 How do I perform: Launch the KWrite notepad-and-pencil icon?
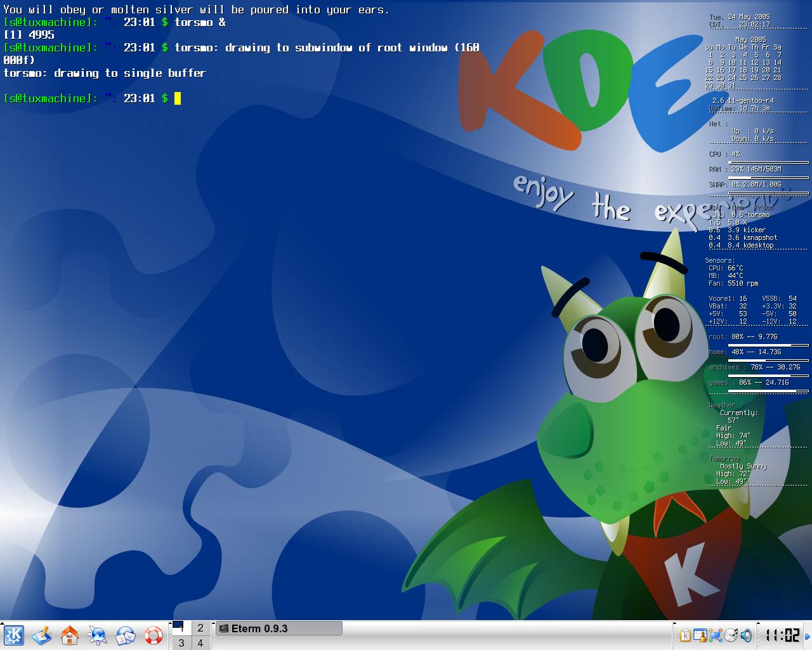tap(42, 635)
